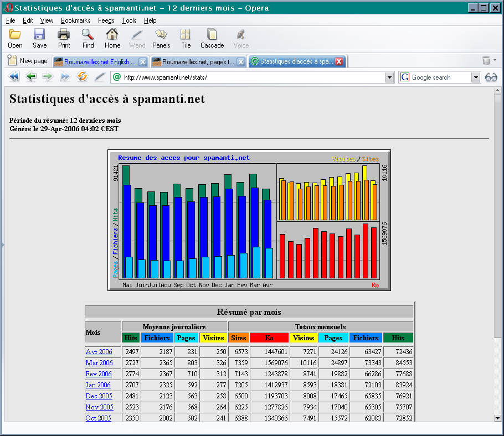Click the Visites total 10116 cell
Image resolution: width=504 pixels, height=436 pixels.
point(304,363)
